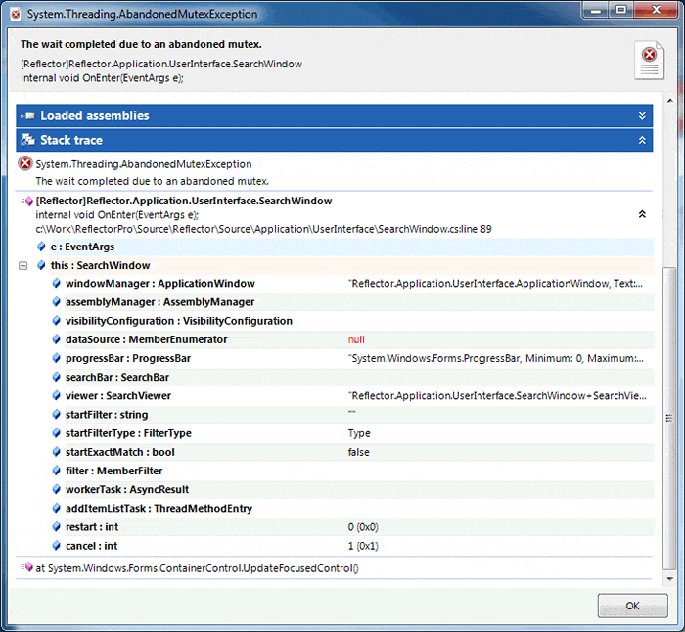Click the Loaded assemblies header icon
The image size is (685, 632).
coord(27,116)
